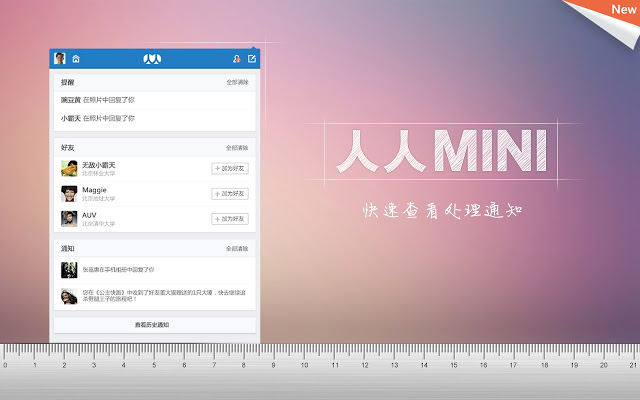The height and width of the screenshot is (400, 640).
Task: Open AUV's avatar thumbnail
Action: pos(69,219)
